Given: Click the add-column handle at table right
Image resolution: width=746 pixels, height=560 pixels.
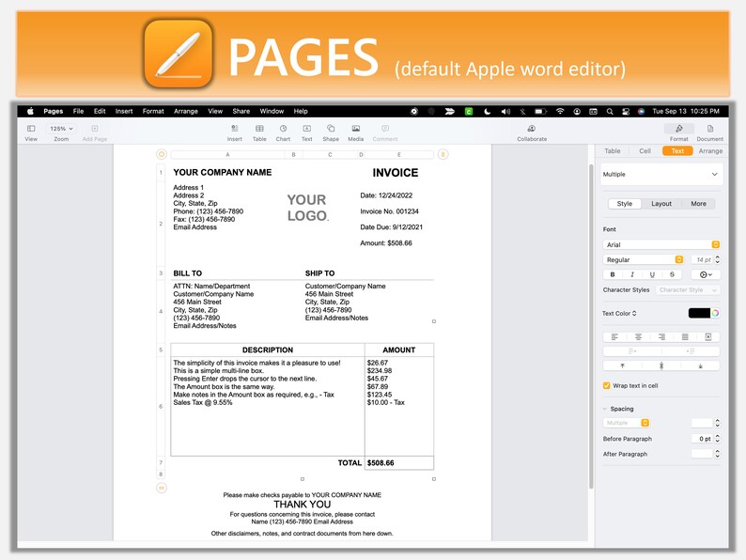Looking at the screenshot, I should [443, 154].
